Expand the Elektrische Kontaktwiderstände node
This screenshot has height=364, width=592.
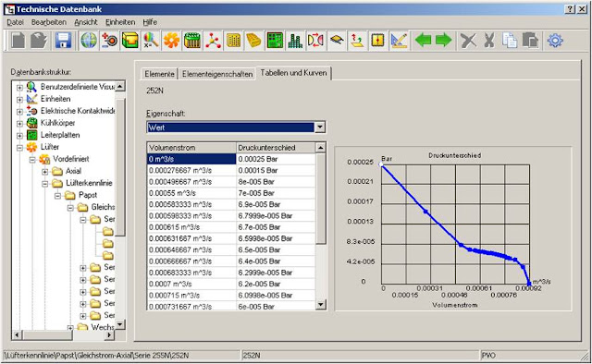(x=19, y=111)
